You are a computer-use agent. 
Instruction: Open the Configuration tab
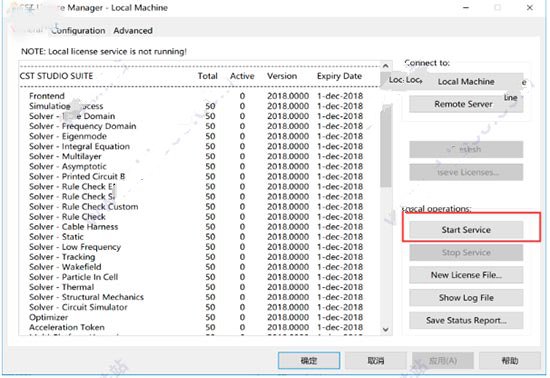pos(78,31)
